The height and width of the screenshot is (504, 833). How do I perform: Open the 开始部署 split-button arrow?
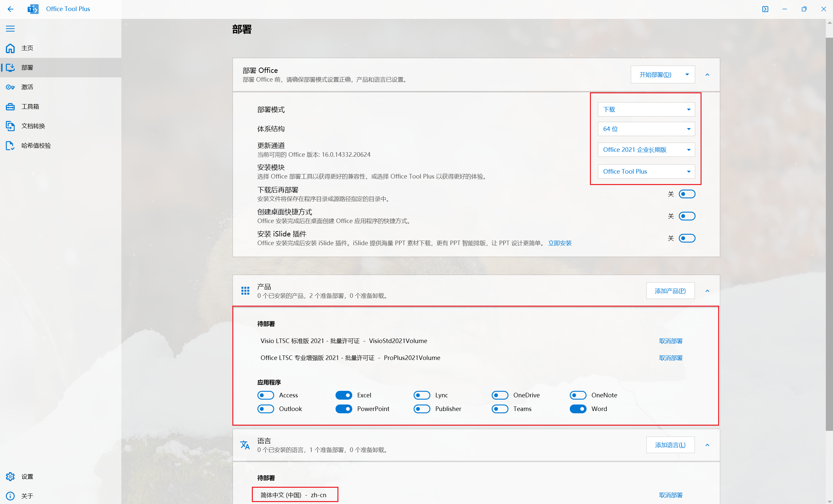point(687,74)
